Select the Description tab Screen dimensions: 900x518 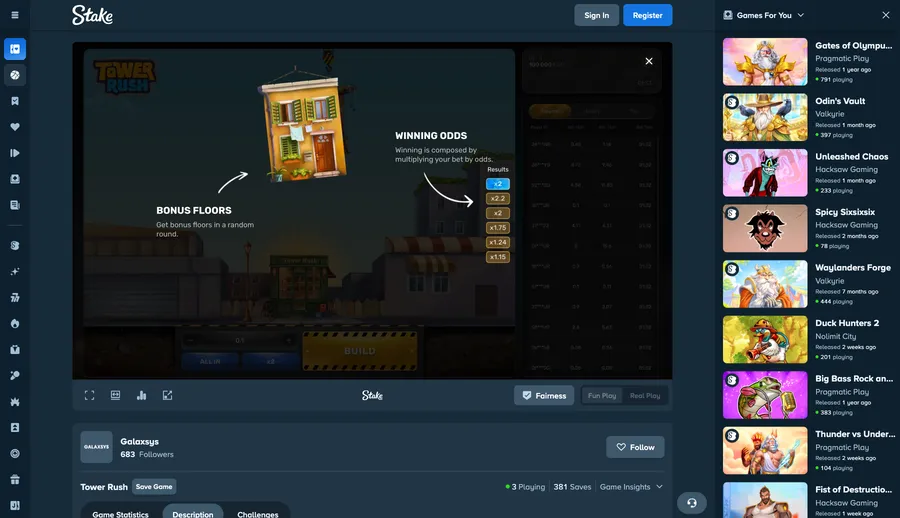[193, 512]
